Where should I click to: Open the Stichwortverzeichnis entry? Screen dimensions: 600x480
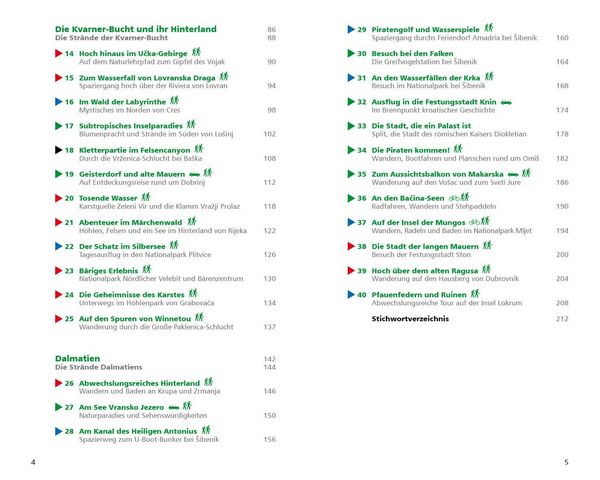point(410,319)
